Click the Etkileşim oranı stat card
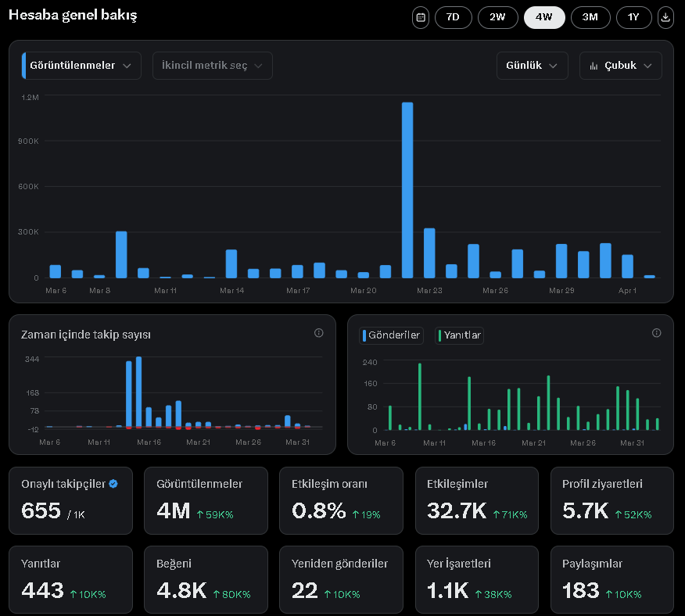This screenshot has width=685, height=616. 341,500
